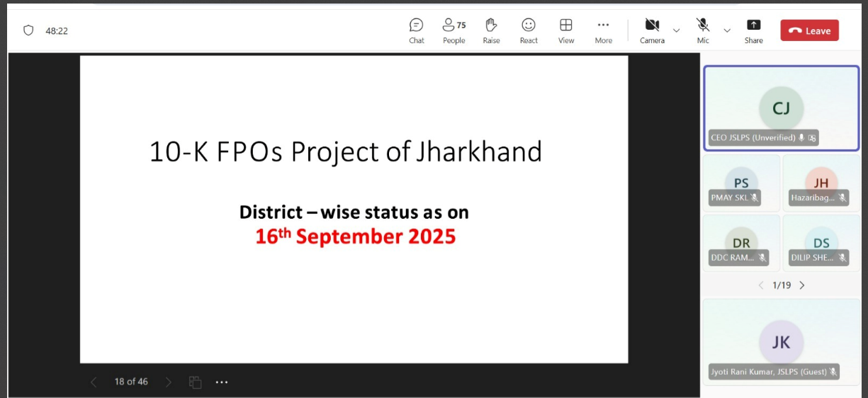
Task: Click the PS avatar circle
Action: click(741, 183)
